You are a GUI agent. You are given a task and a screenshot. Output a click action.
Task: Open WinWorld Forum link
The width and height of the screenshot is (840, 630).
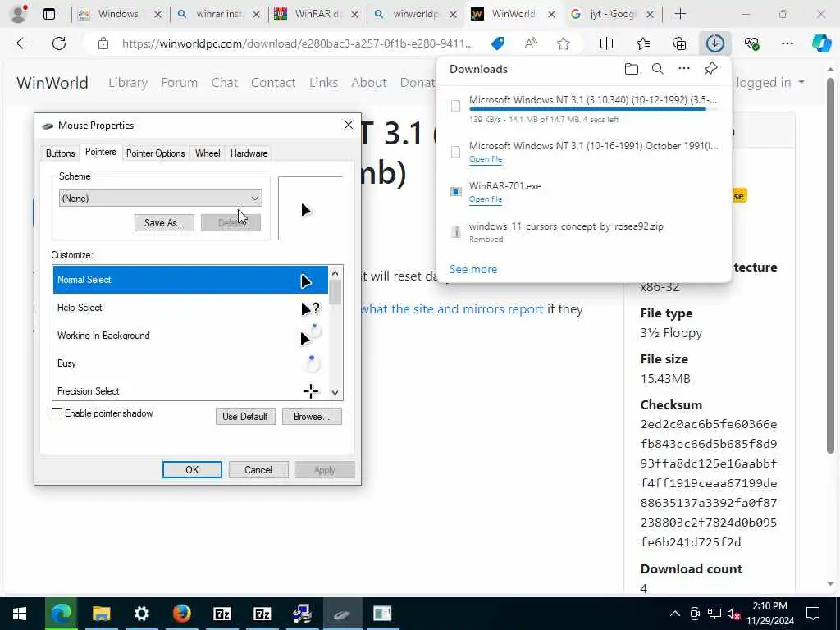tap(179, 83)
